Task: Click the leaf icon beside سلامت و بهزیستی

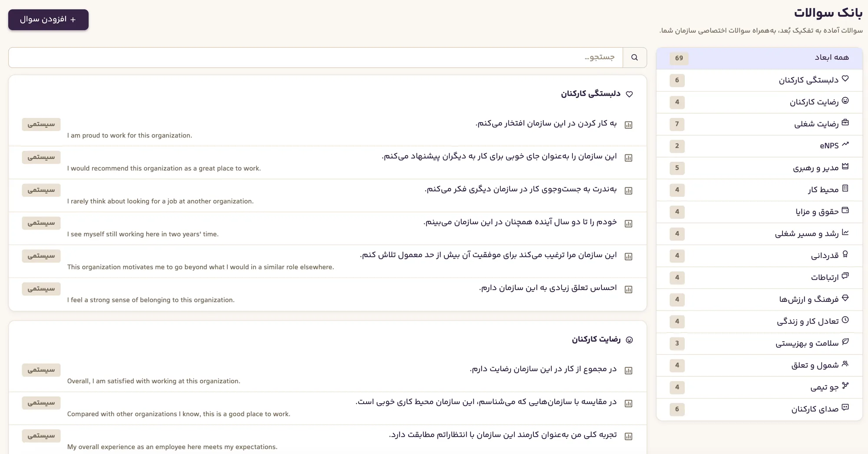Action: (845, 342)
